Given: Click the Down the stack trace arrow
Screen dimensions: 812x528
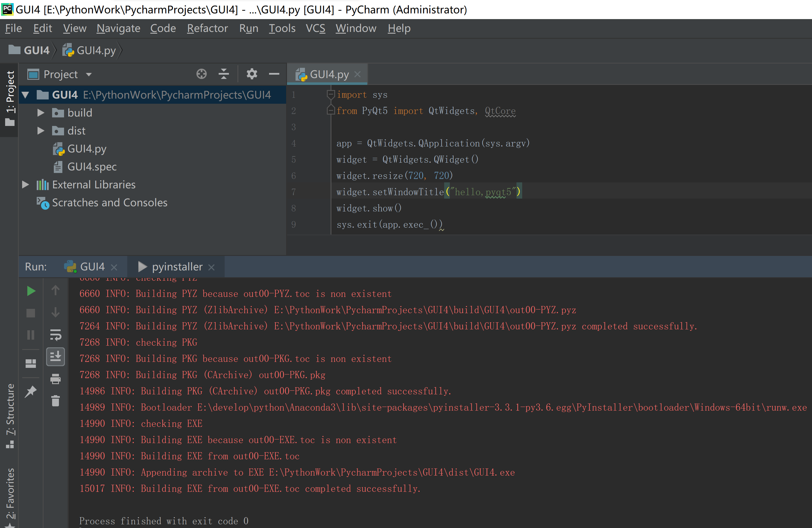Looking at the screenshot, I should [x=56, y=313].
